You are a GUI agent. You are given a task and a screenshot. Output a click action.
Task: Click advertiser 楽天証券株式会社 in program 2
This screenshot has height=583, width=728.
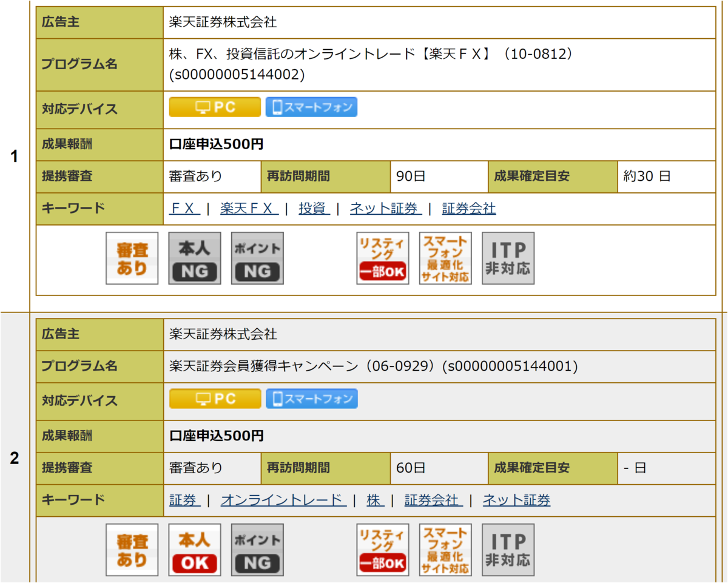(x=223, y=334)
